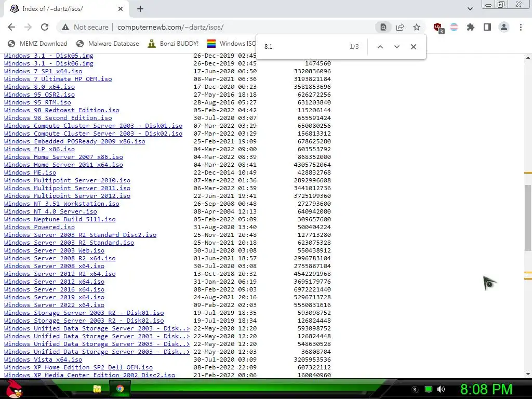The height and width of the screenshot is (399, 532).
Task: Open the Extensions puzzle-piece menu
Action: [x=471, y=27]
